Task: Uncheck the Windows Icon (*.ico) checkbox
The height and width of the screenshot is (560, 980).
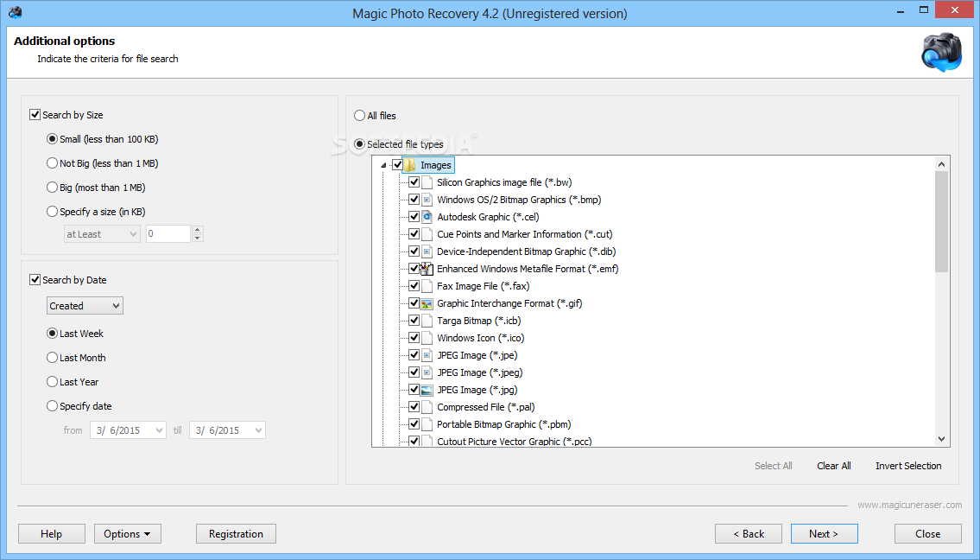Action: [414, 338]
